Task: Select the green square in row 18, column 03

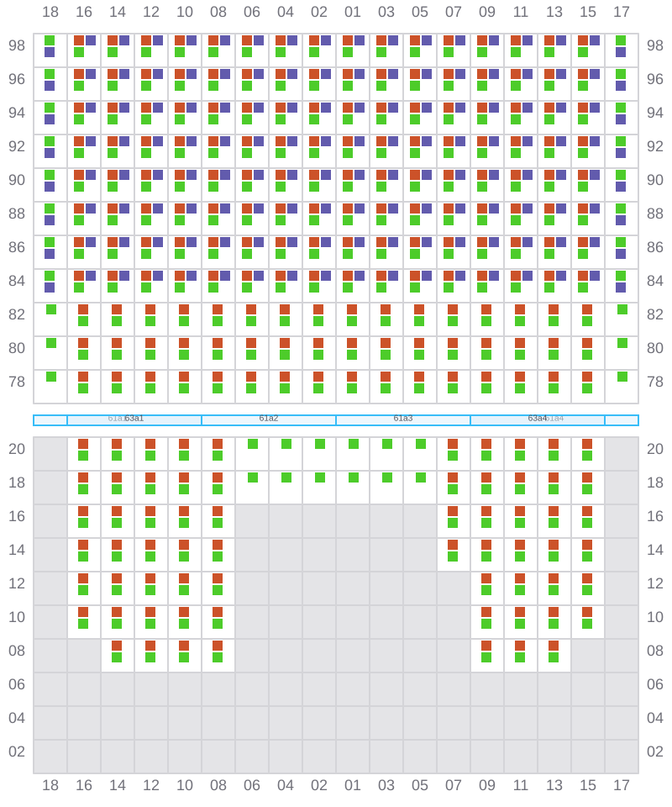Action: tap(387, 477)
